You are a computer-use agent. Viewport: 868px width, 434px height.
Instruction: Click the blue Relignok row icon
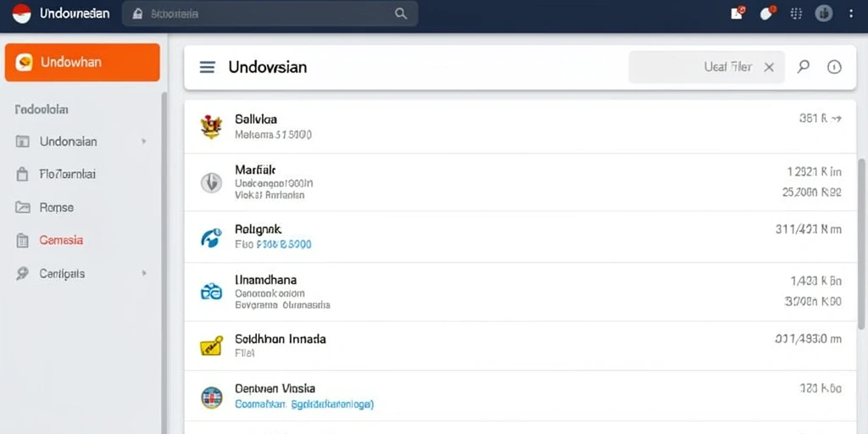211,237
